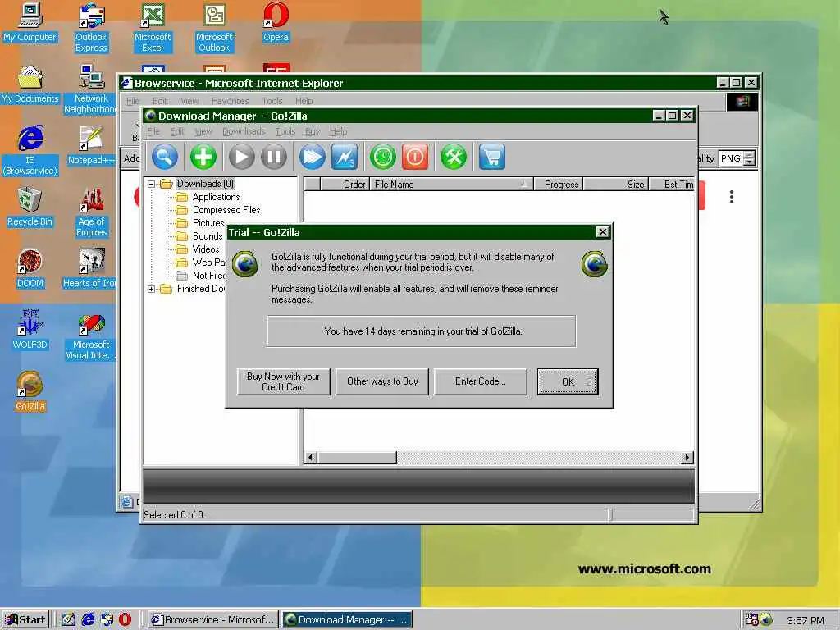The height and width of the screenshot is (630, 840).
Task: Open the File menu in Go!Zilla
Action: (153, 132)
